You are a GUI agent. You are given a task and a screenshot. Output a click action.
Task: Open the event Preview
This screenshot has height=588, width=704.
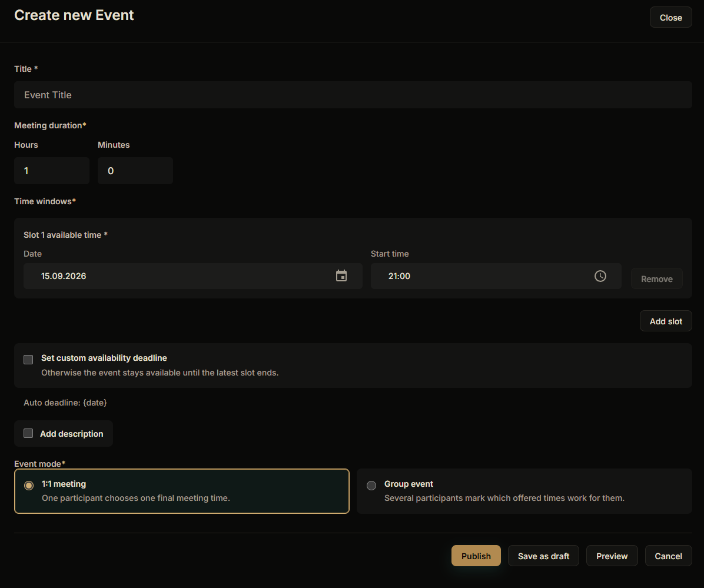[x=612, y=556]
